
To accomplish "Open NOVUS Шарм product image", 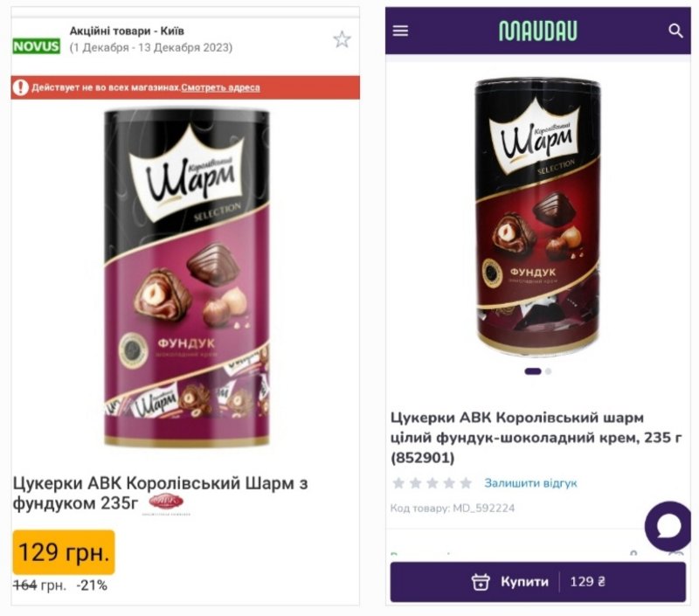I will [x=186, y=278].
